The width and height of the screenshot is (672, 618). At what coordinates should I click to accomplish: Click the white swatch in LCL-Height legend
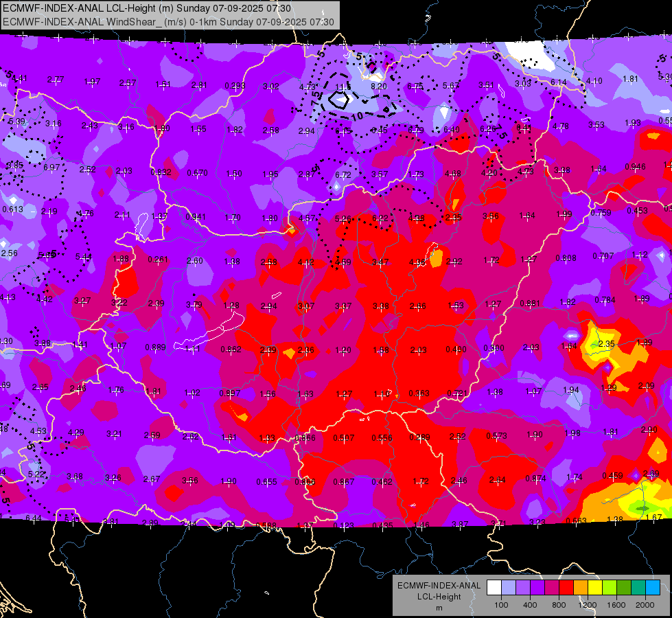pos(494,588)
